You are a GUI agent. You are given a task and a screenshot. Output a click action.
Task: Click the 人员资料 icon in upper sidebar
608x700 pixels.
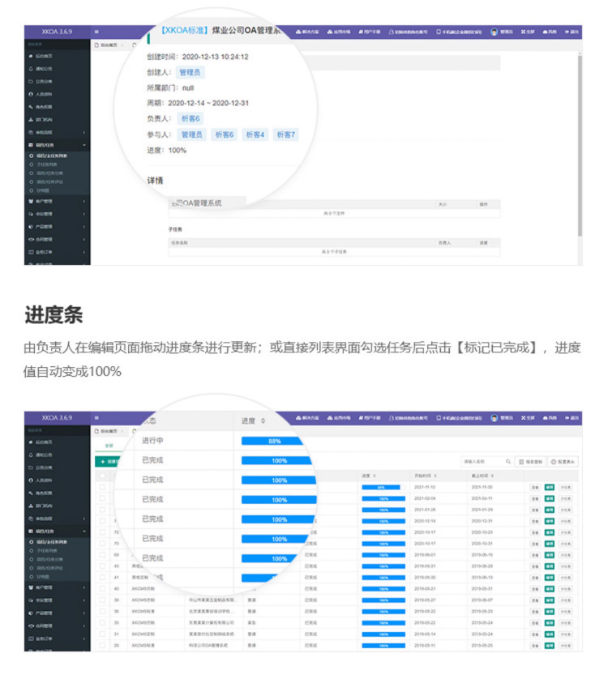pyautogui.click(x=30, y=94)
